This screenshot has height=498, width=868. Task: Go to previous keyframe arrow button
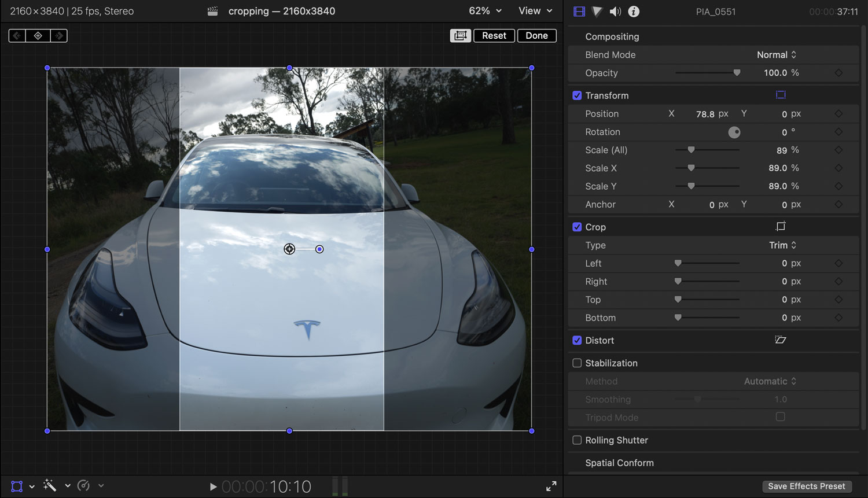[17, 36]
